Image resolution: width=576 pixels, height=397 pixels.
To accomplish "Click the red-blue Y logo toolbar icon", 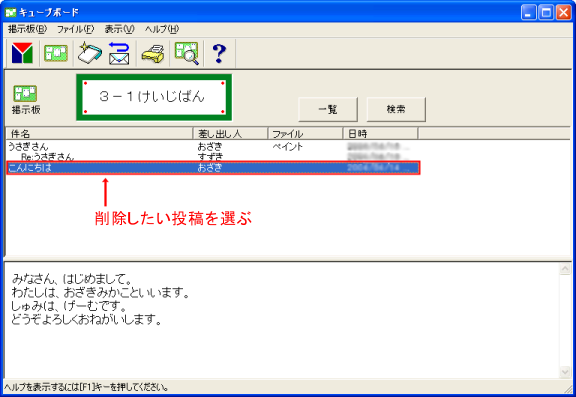I will pyautogui.click(x=22, y=53).
